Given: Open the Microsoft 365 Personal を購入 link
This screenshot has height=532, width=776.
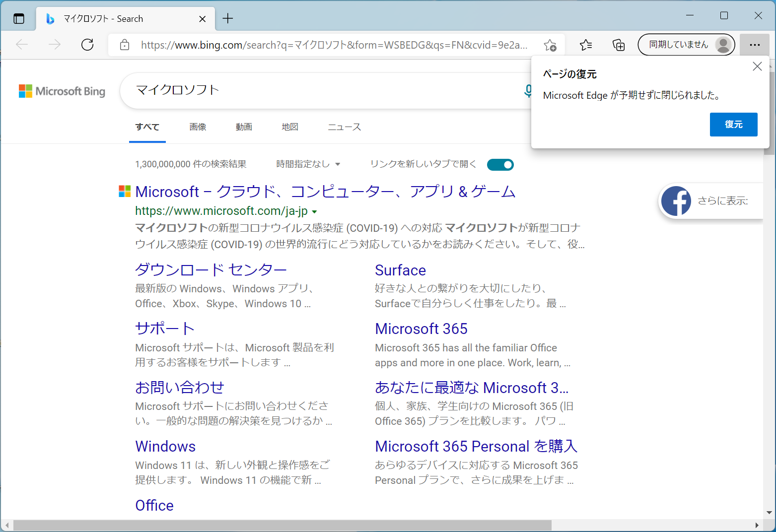Looking at the screenshot, I should (476, 446).
